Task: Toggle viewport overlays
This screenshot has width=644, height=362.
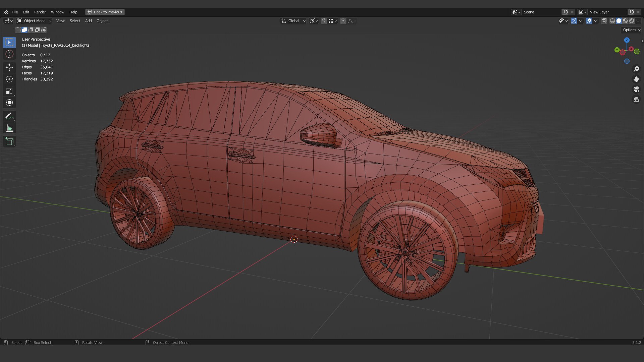Action: [x=589, y=21]
